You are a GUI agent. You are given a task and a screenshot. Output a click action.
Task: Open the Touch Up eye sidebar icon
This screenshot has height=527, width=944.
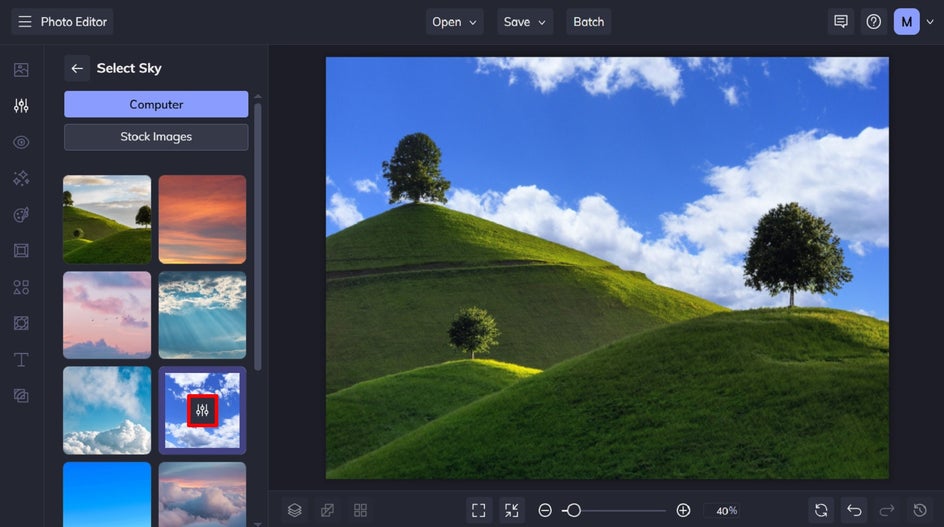click(21, 143)
